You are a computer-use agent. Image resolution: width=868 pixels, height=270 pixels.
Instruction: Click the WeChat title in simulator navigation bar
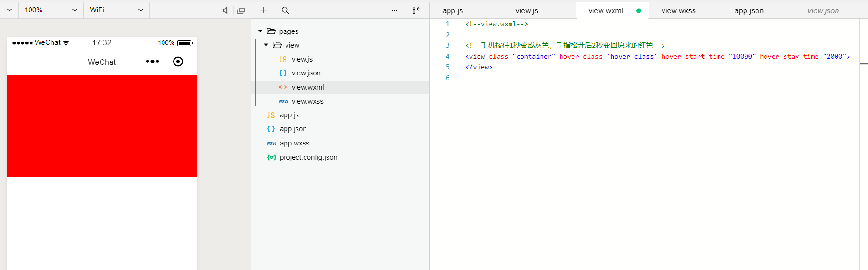click(x=102, y=62)
